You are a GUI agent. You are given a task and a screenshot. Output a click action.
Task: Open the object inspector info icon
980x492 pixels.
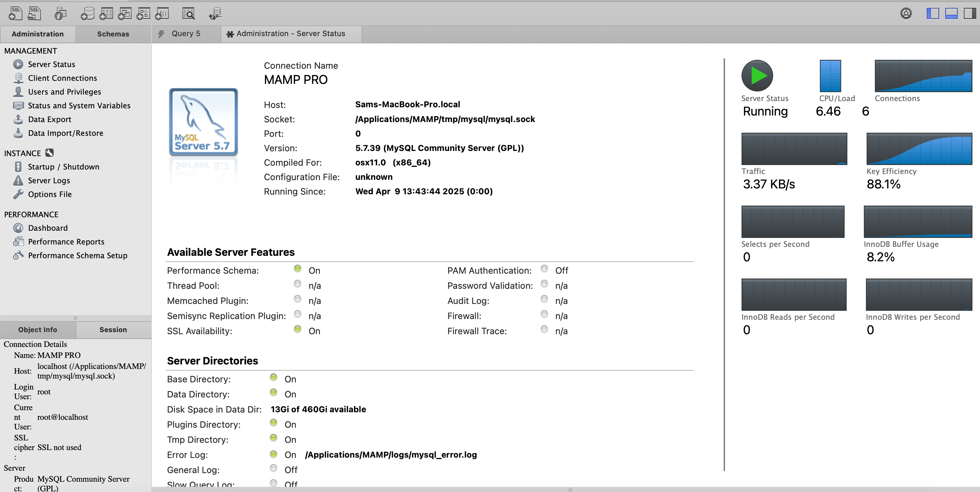point(60,14)
